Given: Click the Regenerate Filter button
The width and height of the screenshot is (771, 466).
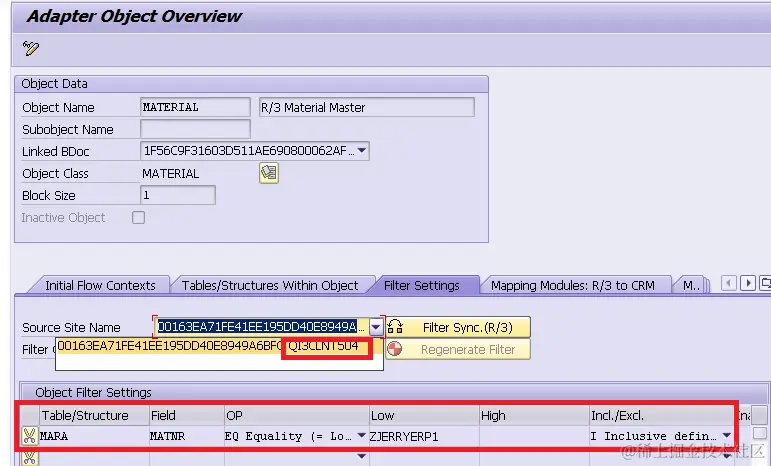Looking at the screenshot, I should pos(458,350).
